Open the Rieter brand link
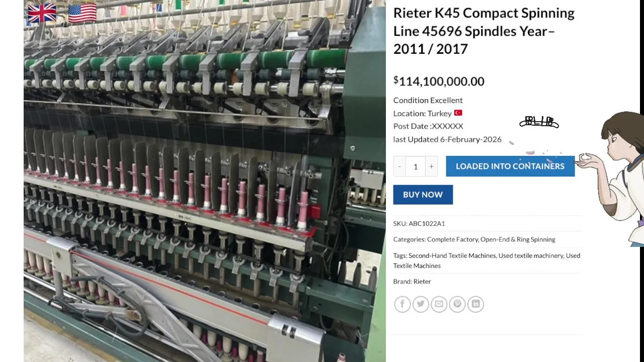 pyautogui.click(x=422, y=282)
